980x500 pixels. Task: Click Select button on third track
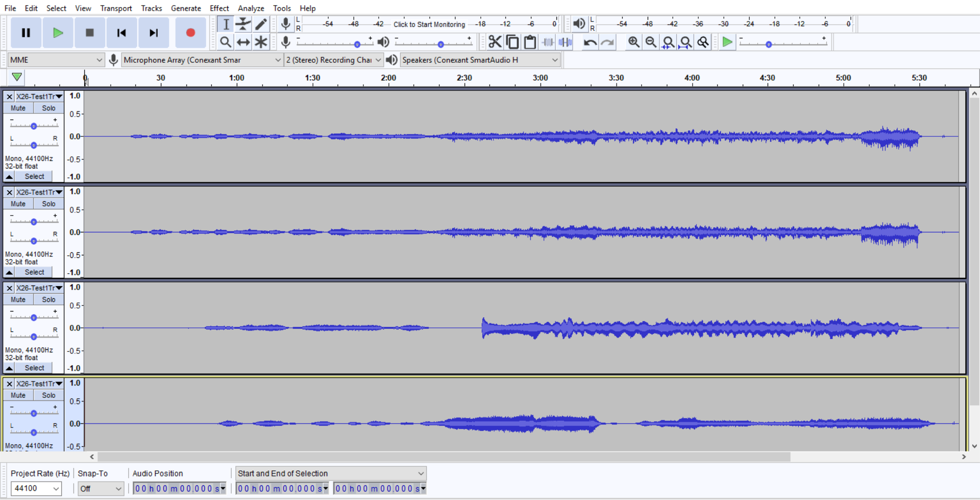pyautogui.click(x=34, y=368)
